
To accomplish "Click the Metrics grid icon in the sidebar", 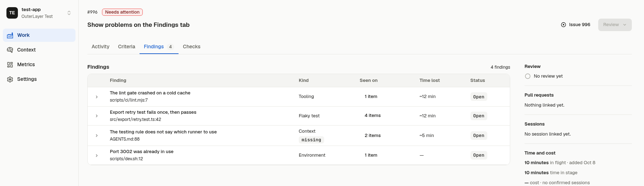I will tap(10, 65).
